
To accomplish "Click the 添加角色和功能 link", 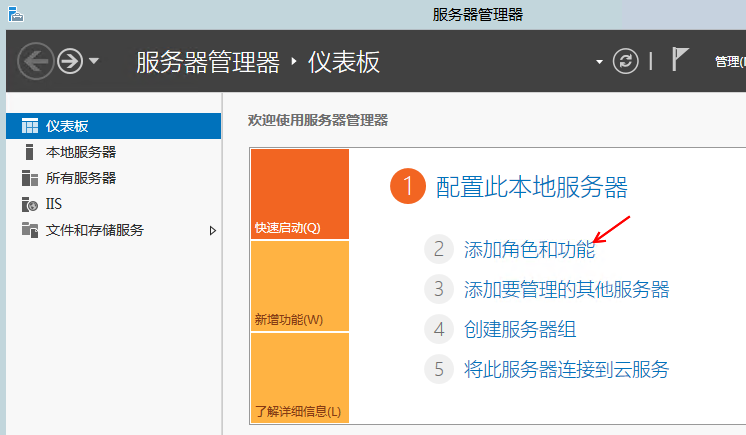I will 529,249.
